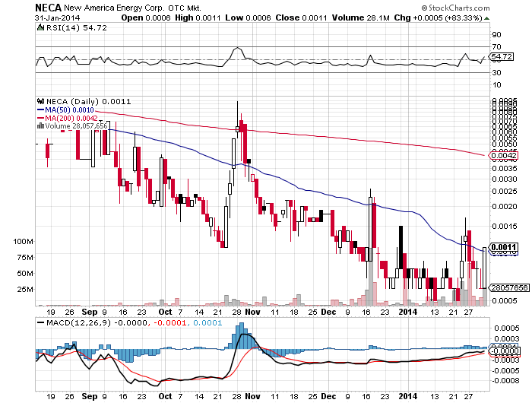Viewport: 532px width, 403px height.
Task: Click the -0.0005 label on the MACD axis
Action: tap(505, 370)
